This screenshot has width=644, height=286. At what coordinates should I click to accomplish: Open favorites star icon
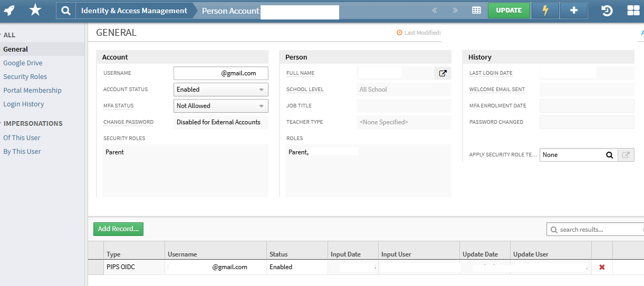(x=35, y=10)
